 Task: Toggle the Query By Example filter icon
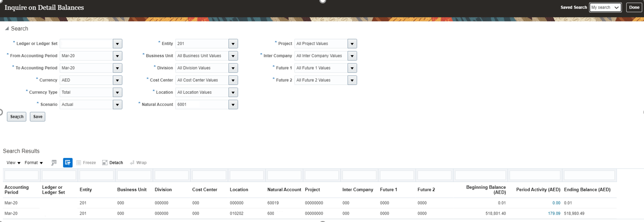tap(68, 162)
